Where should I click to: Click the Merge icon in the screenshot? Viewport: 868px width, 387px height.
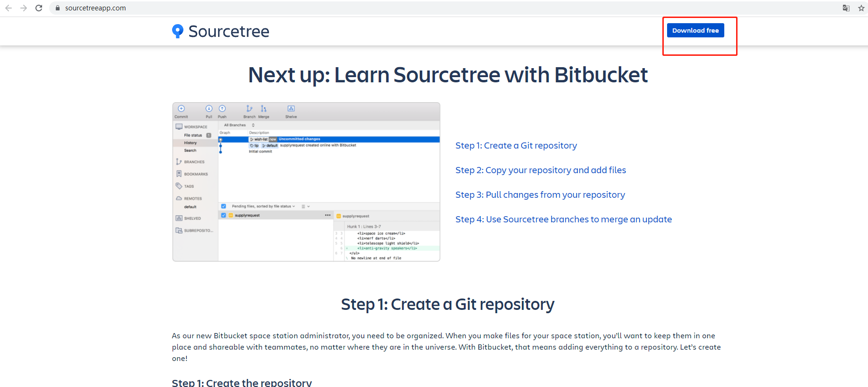click(264, 109)
